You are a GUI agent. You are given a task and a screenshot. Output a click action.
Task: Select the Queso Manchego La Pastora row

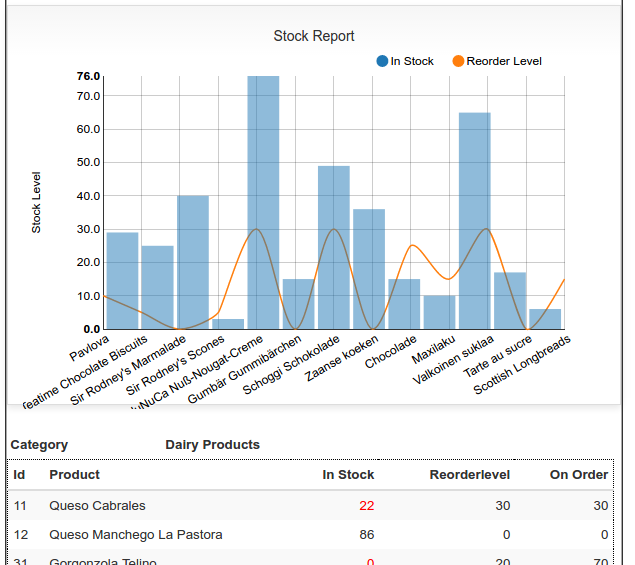(135, 535)
